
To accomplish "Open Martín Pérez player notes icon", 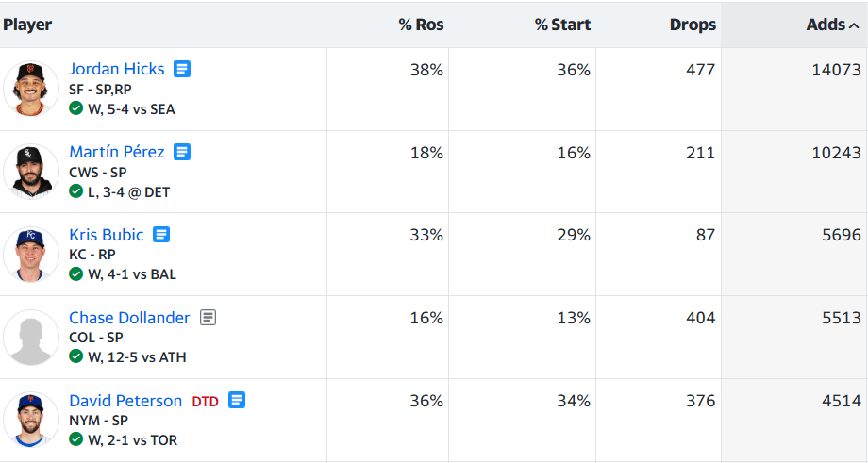I will pyautogui.click(x=182, y=152).
